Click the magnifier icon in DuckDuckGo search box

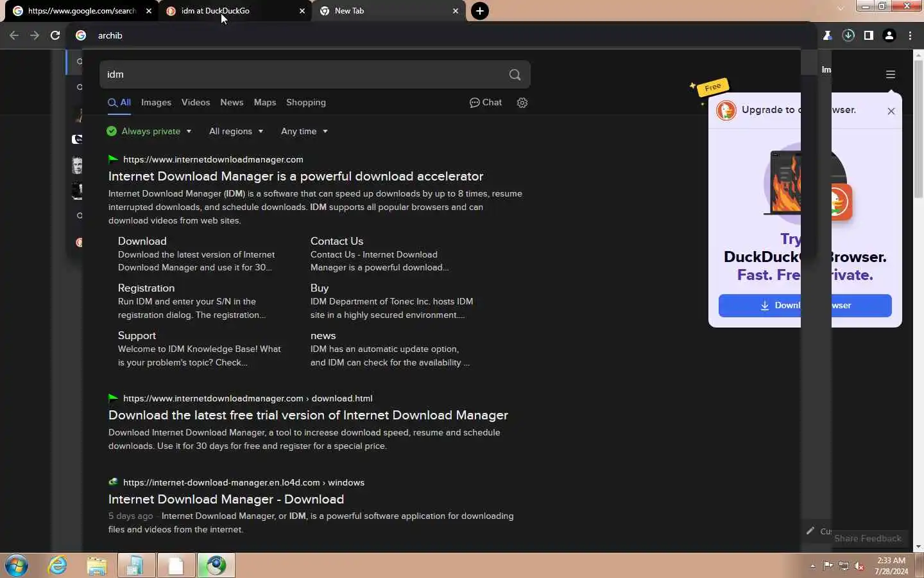[x=515, y=74]
